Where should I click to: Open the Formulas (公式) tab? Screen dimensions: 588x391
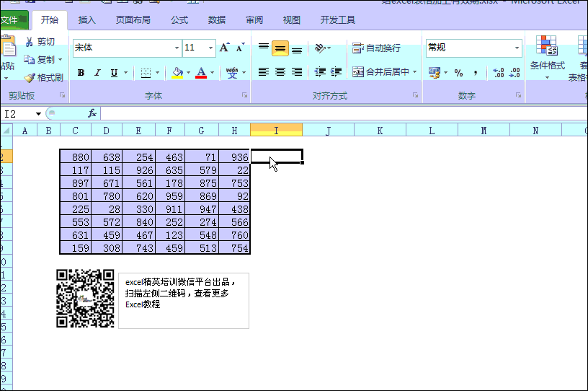pos(179,20)
